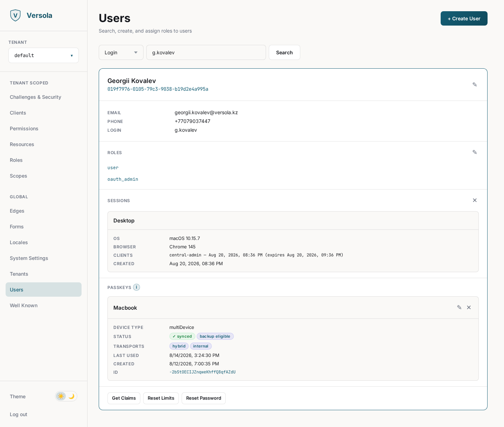Open Scopes in sidebar
Image resolution: width=504 pixels, height=427 pixels.
coord(43,176)
